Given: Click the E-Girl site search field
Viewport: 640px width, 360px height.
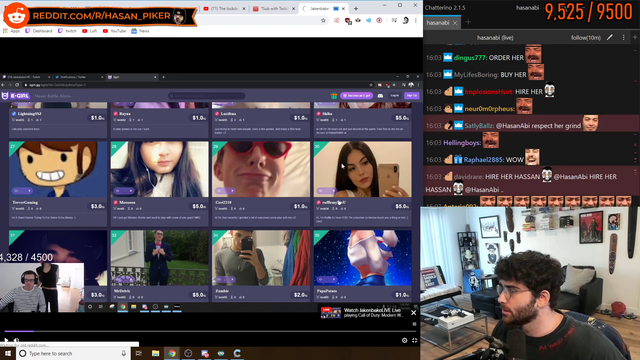Looking at the screenshot, I should point(207,96).
